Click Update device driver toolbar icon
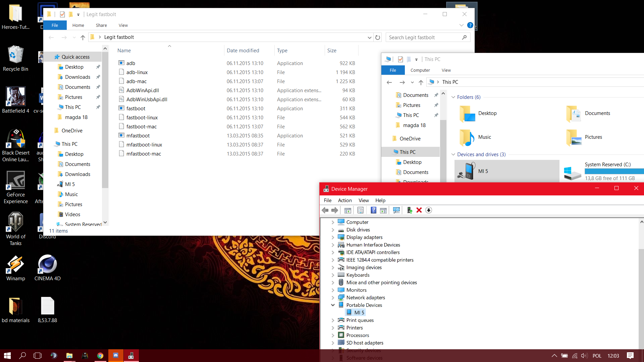The height and width of the screenshot is (362, 644). 409,210
